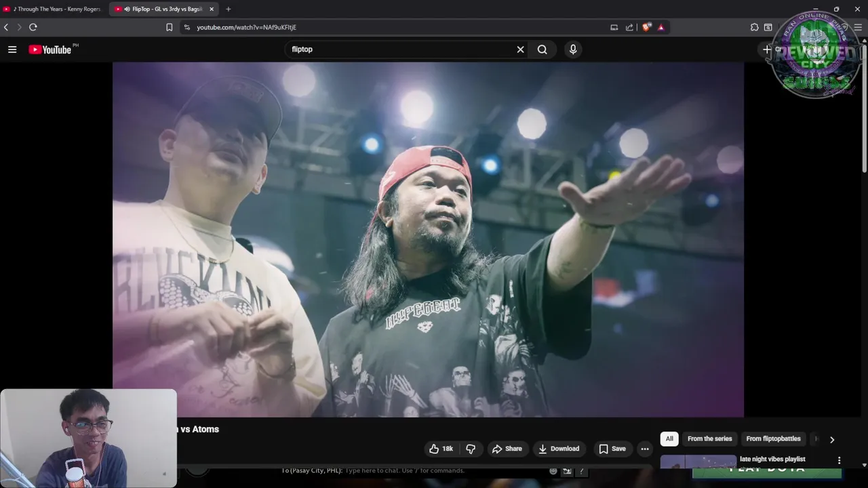
Task: Select From fliptopbattles chip
Action: pyautogui.click(x=773, y=439)
